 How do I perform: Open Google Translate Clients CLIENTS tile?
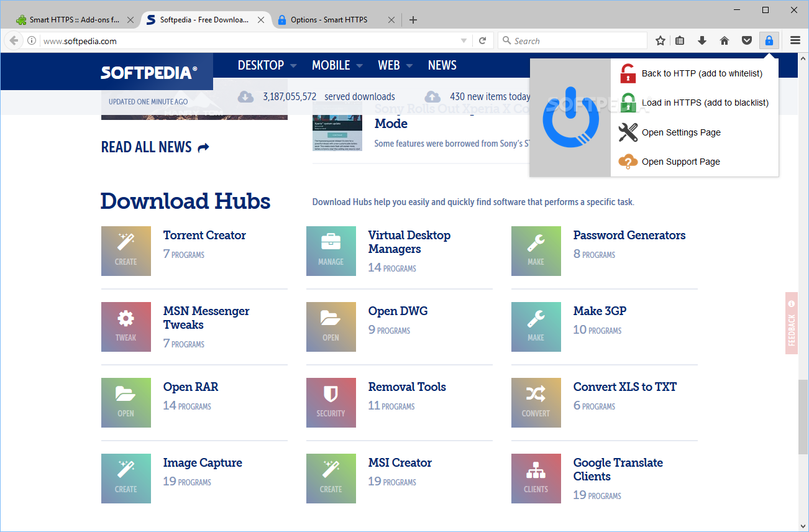(536, 479)
